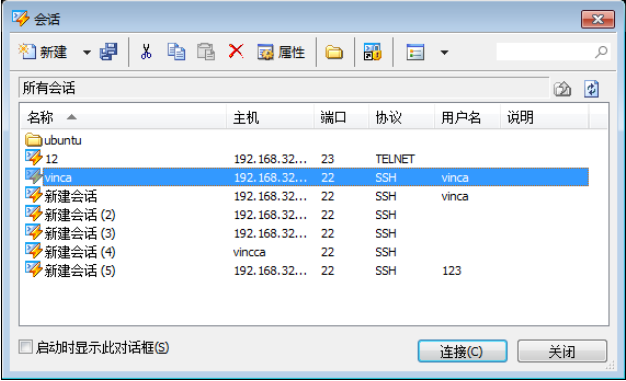Click the Cut scissors icon
This screenshot has height=381, width=626.
[146, 52]
